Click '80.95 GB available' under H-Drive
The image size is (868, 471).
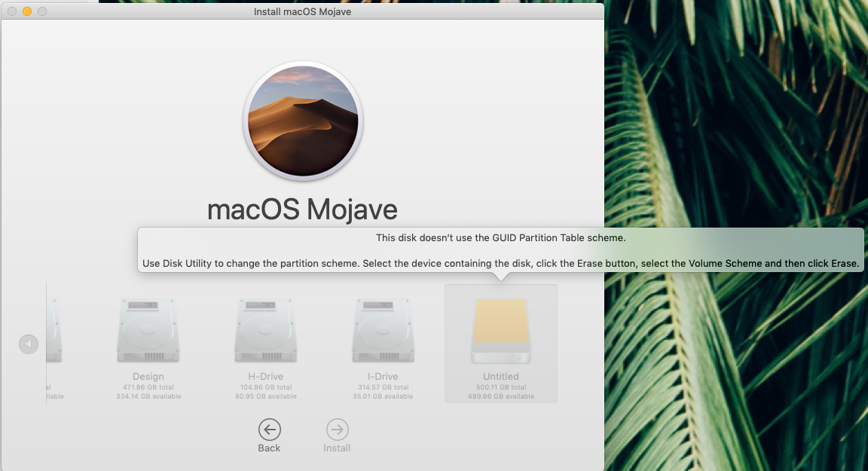tap(266, 396)
